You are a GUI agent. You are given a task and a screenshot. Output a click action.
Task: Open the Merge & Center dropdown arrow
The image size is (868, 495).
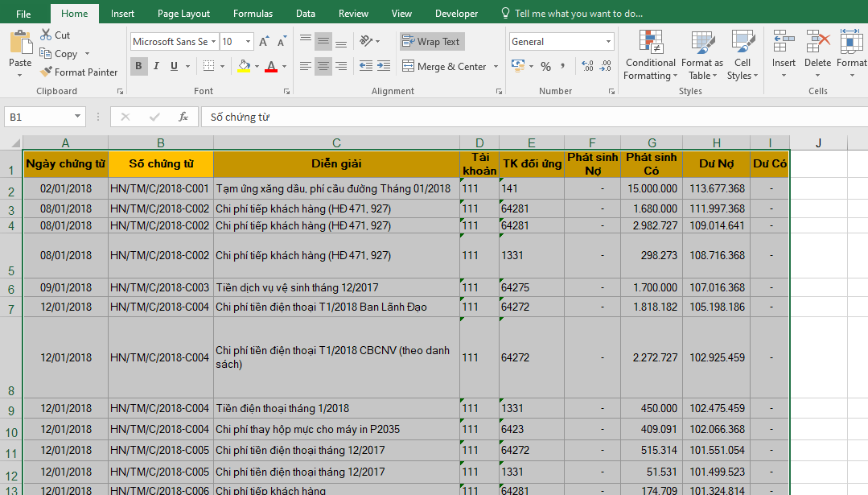[496, 67]
